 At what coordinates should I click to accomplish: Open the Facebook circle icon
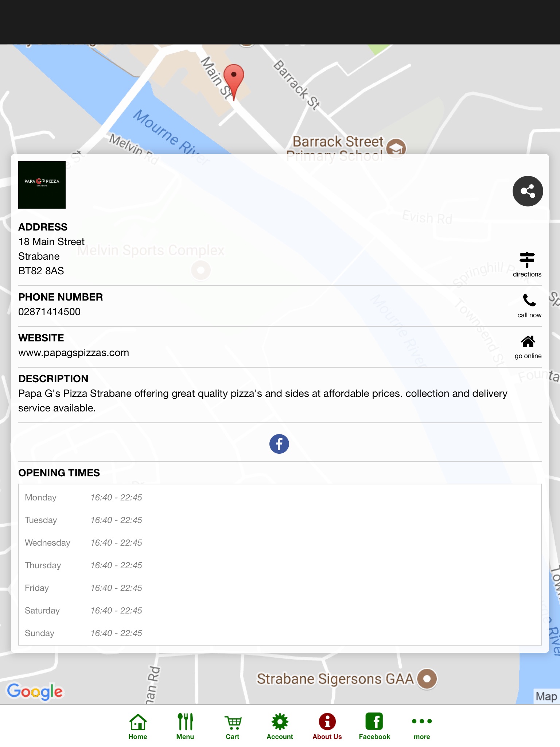(279, 444)
